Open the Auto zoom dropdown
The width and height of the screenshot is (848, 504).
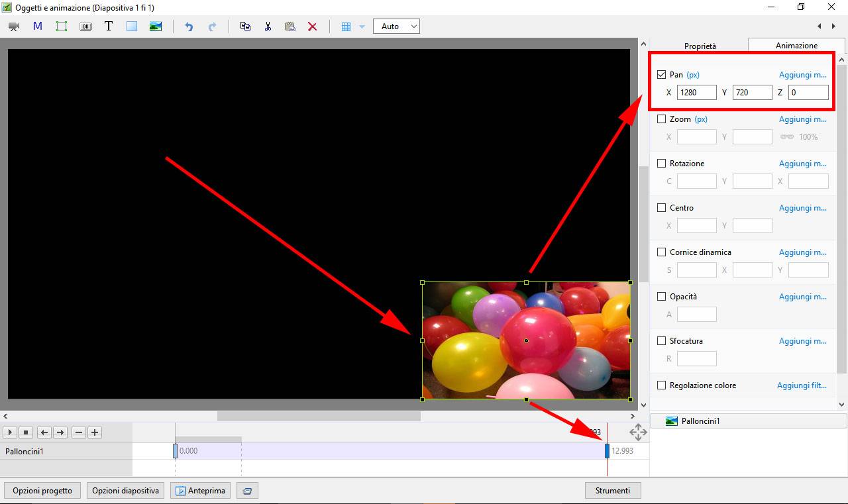396,26
